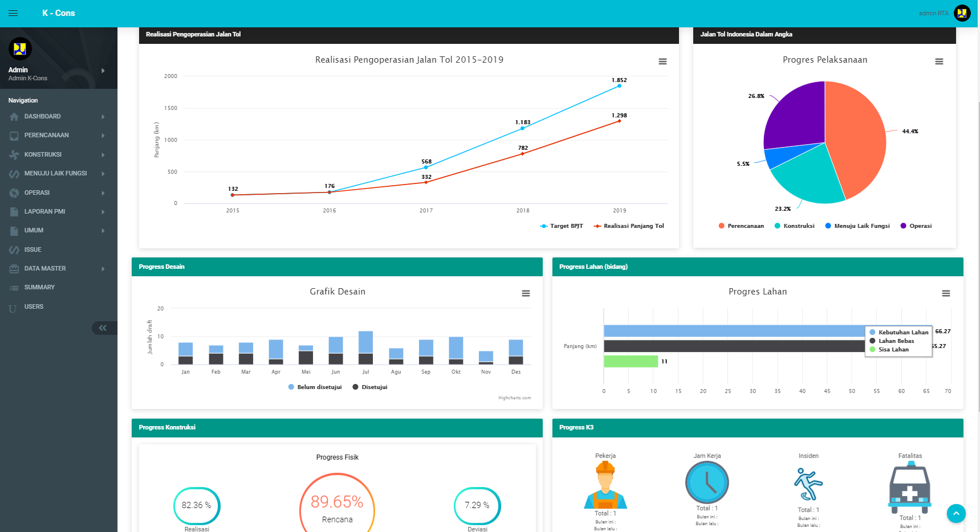Click the K - Cons brand link
Viewport: 980px width, 532px height.
point(58,13)
